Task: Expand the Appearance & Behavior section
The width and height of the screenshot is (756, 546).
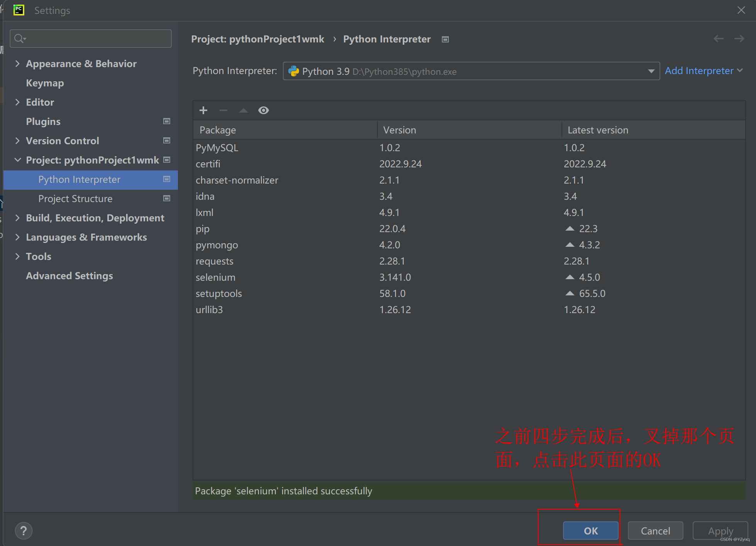Action: point(17,64)
